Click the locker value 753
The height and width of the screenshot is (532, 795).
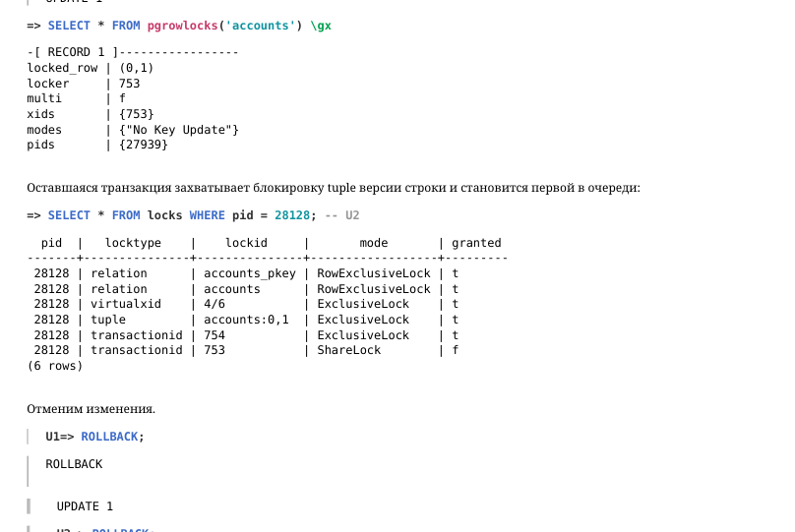[129, 84]
